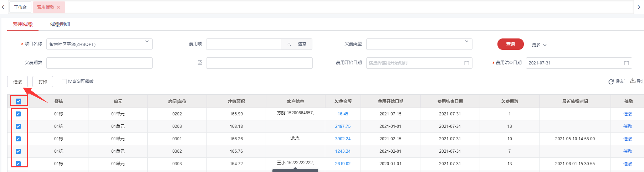Expand the 更多 filter options
Image resolution: width=644 pixels, height=172 pixels.
[539, 45]
